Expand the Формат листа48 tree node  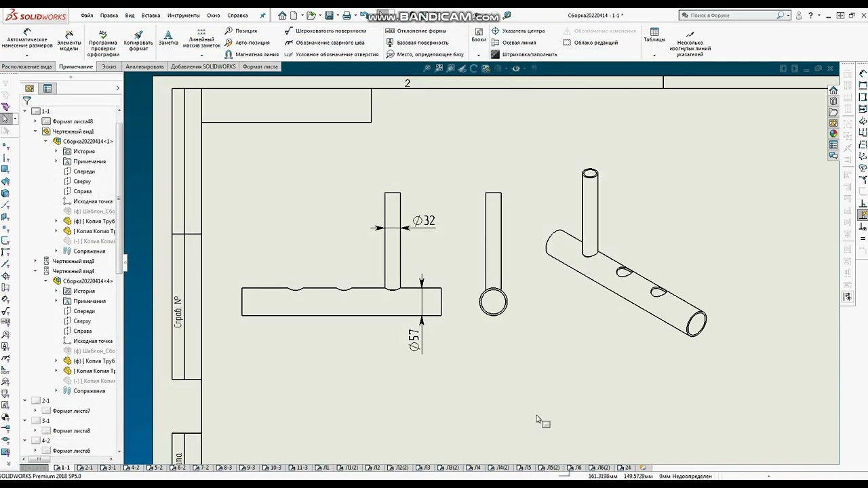(35, 121)
